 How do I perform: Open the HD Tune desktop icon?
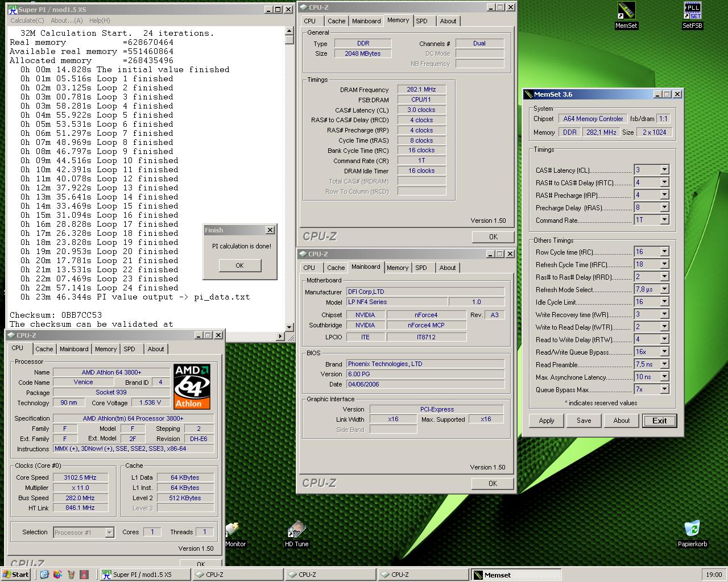296,529
